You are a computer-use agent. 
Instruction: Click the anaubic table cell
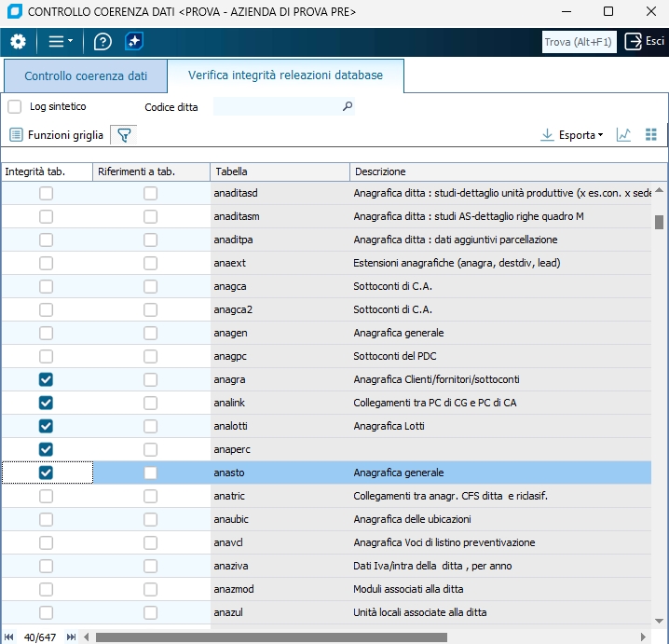(x=280, y=519)
